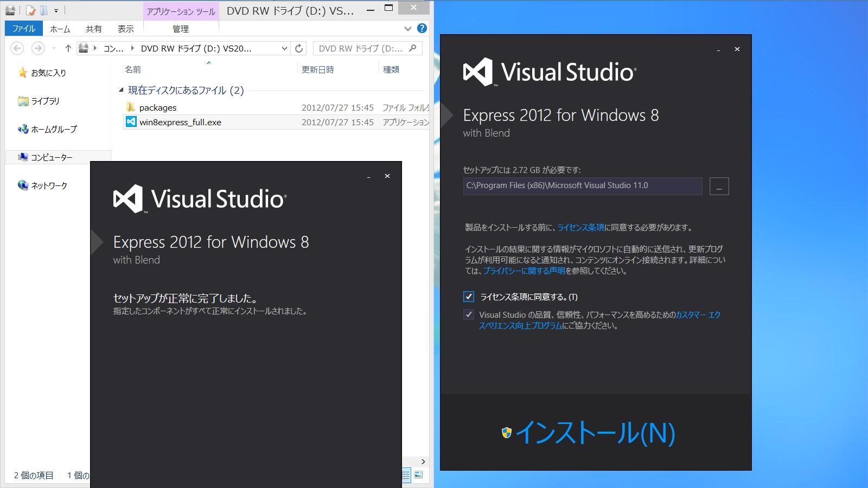Open the Customize Quick Access Toolbar dropdown
868x488 pixels.
(x=56, y=10)
